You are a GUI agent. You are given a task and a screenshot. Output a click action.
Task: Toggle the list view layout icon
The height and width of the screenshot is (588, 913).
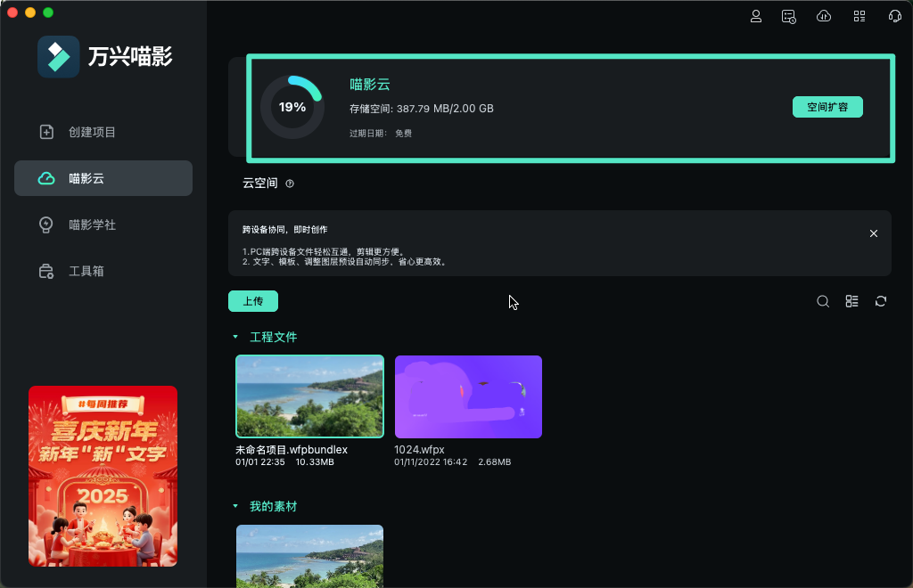pyautogui.click(x=851, y=301)
